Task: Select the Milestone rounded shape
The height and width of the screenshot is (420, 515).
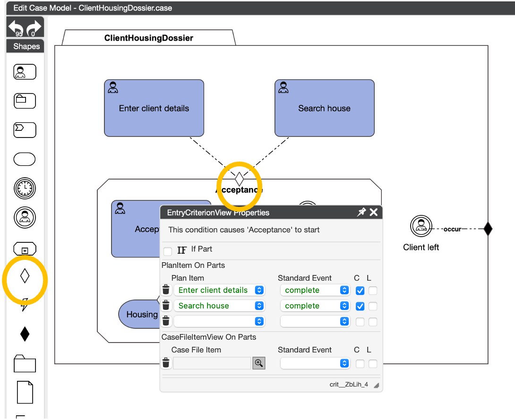Action: (25, 160)
